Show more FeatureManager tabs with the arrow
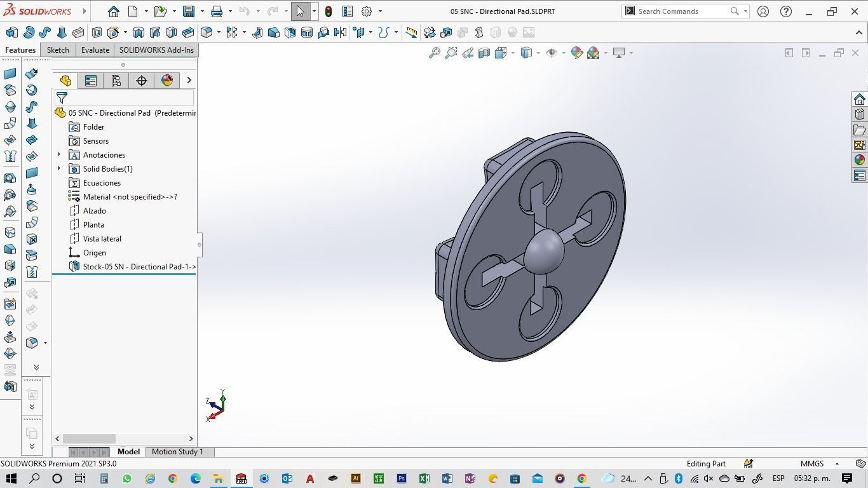 pos(189,80)
